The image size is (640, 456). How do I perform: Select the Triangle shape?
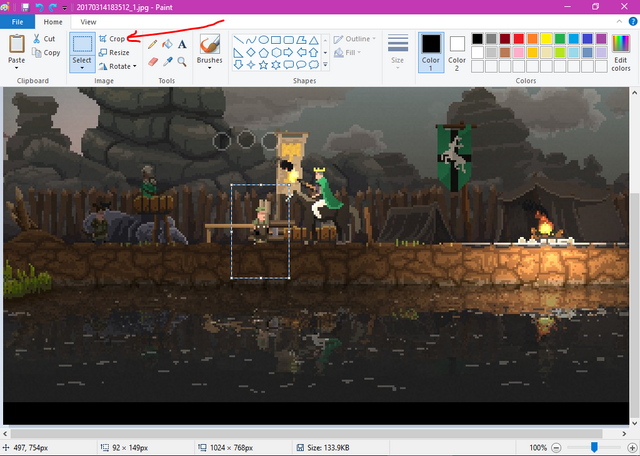point(313,40)
